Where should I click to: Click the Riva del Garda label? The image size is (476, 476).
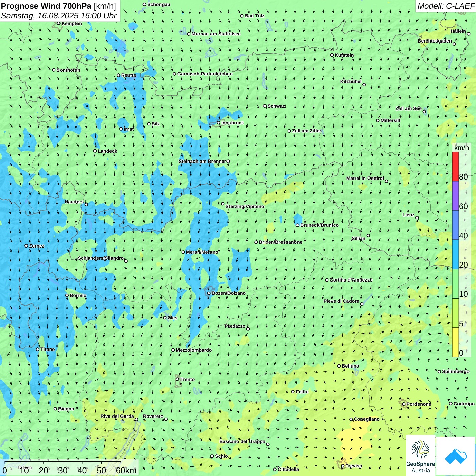pos(117,416)
